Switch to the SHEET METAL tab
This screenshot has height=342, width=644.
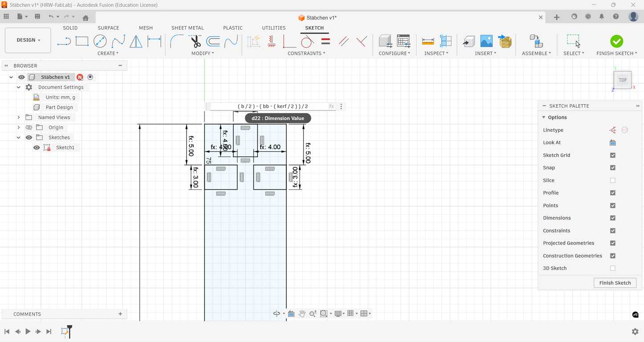pos(187,28)
